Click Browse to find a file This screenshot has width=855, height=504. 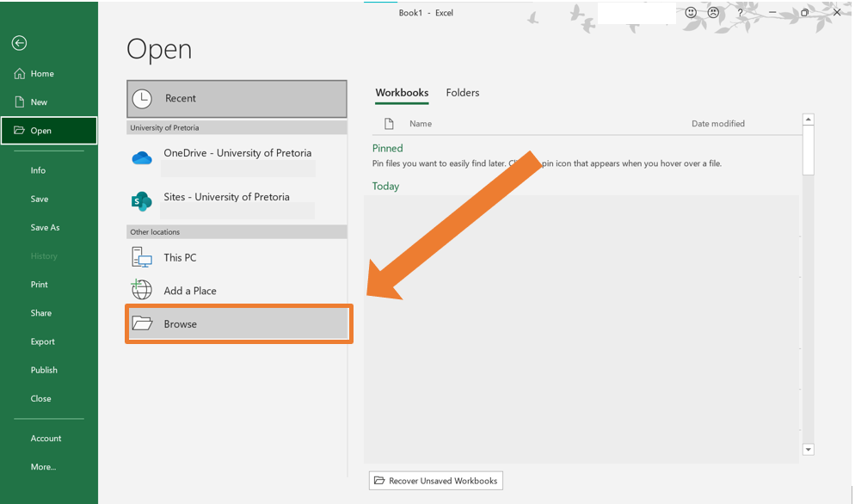239,324
